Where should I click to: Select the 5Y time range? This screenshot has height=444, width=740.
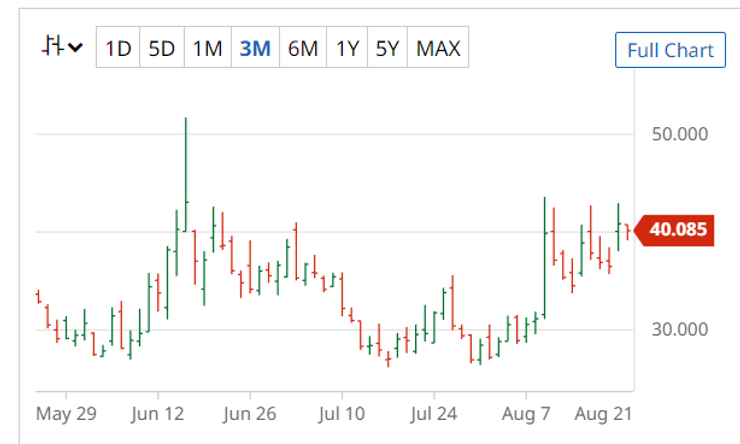click(386, 48)
